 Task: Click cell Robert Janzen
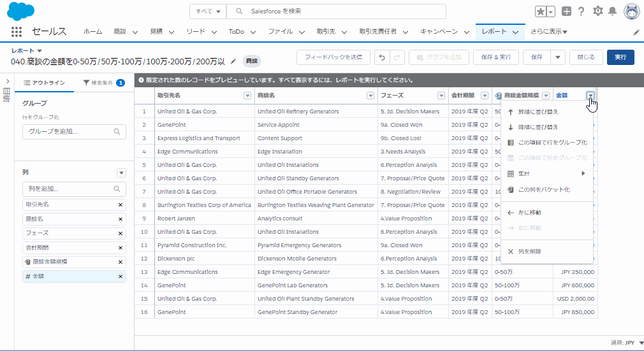coord(204,218)
